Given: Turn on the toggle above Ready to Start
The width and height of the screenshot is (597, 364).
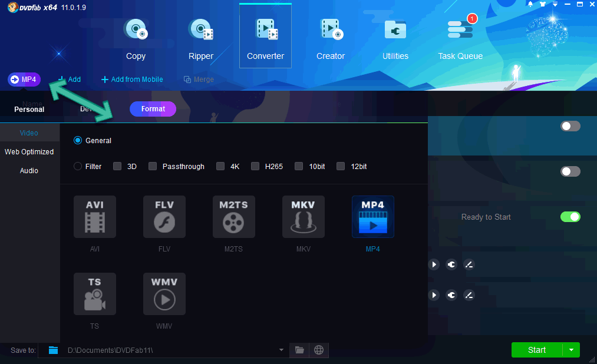Looking at the screenshot, I should [570, 171].
